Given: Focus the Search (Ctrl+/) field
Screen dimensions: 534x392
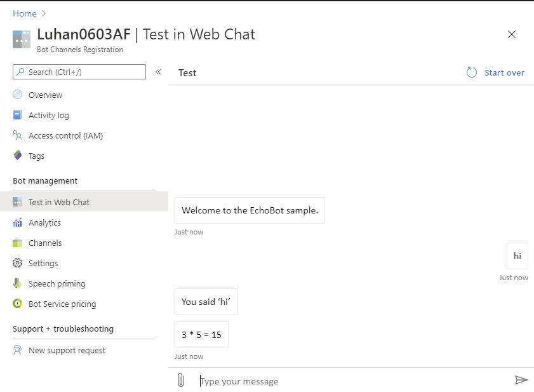Looking at the screenshot, I should click(x=79, y=72).
